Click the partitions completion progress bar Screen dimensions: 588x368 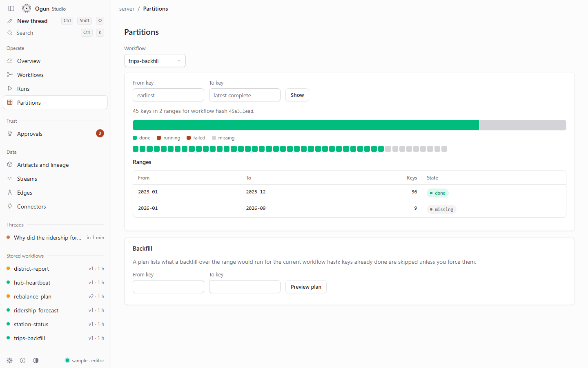(350, 125)
